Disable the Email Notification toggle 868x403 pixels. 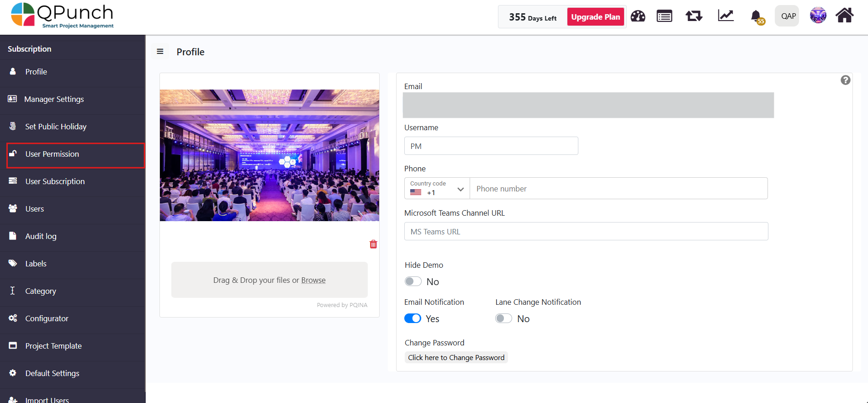point(413,318)
